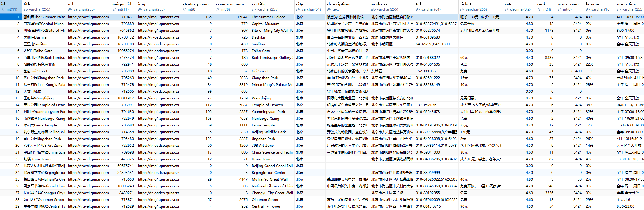Click the ABC type icon under title header
644x210 pixels.
[26, 9]
